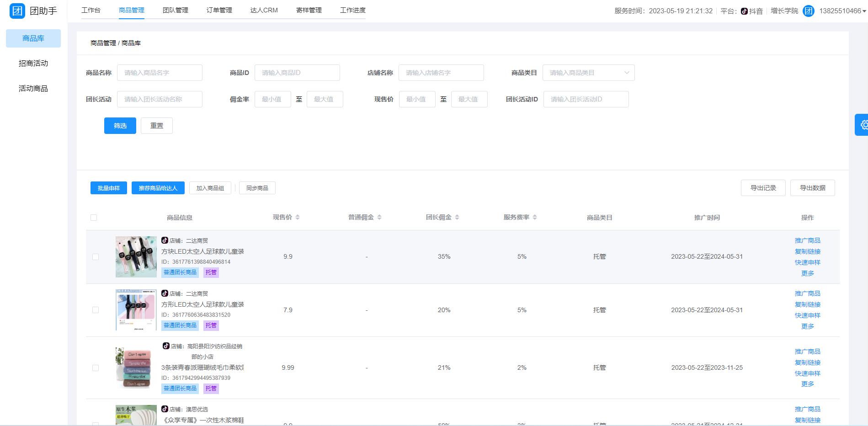868x426 pixels.
Task: Focus the 商品名称 input field
Action: 160,73
